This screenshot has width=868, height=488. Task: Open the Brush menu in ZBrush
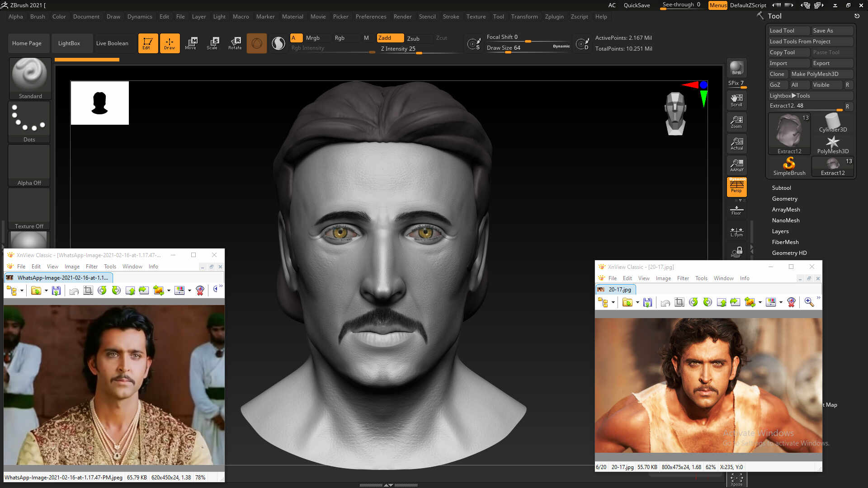coord(38,16)
